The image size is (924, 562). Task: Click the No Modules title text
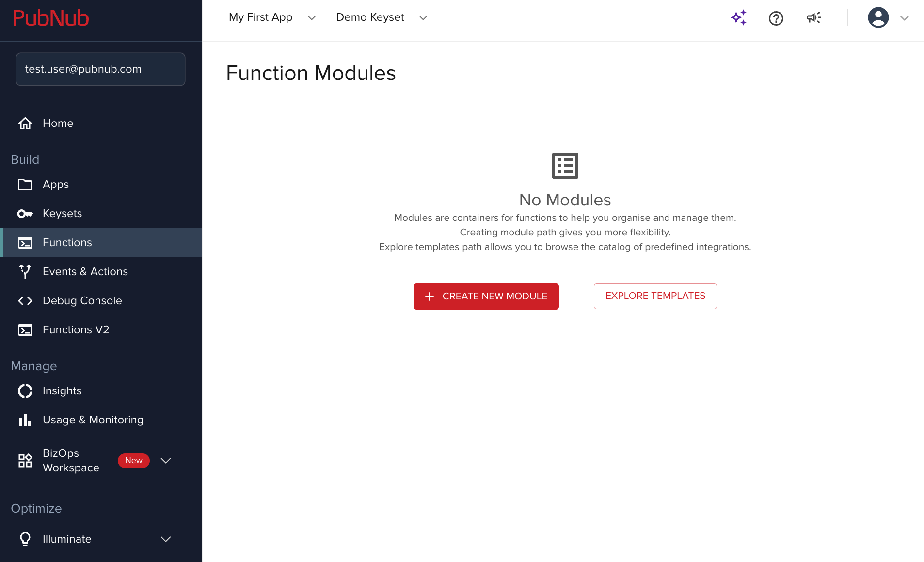[x=565, y=200]
